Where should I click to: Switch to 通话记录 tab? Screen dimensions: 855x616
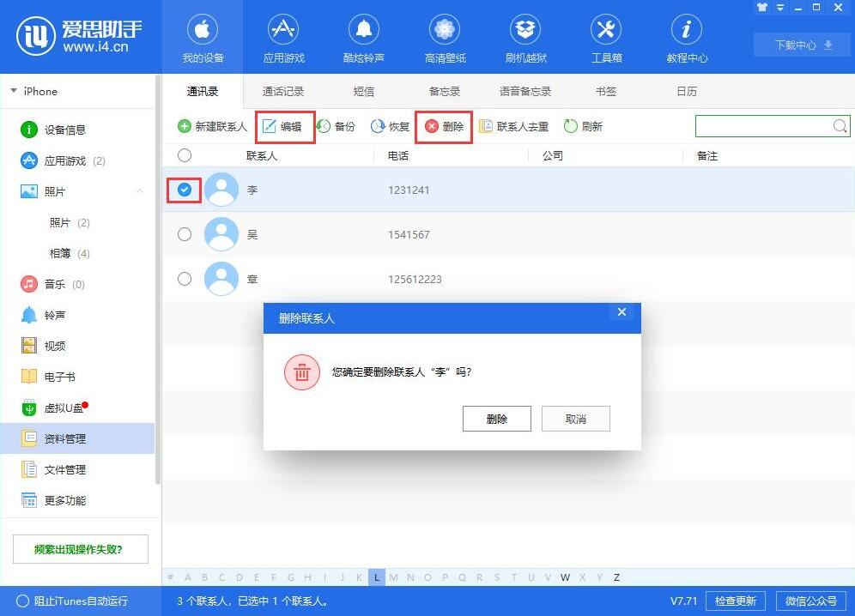coord(283,91)
